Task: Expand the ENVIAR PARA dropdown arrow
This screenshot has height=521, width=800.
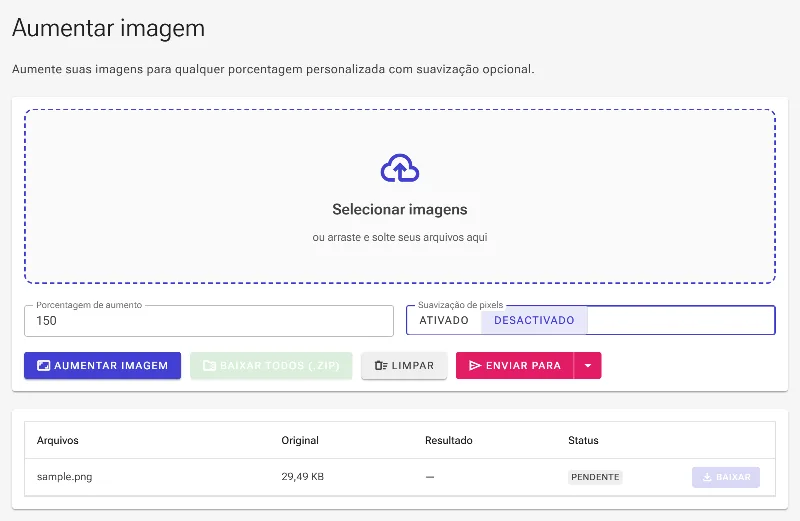Action: [588, 365]
